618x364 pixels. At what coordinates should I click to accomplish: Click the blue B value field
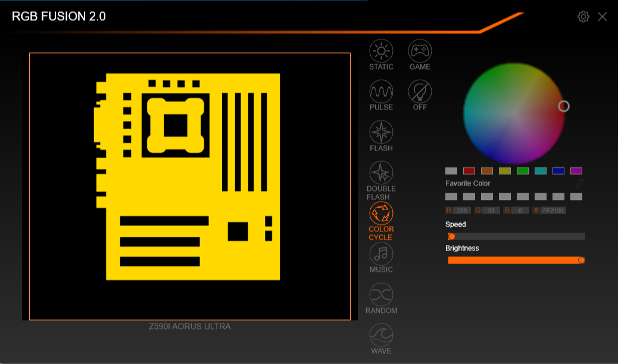click(520, 211)
